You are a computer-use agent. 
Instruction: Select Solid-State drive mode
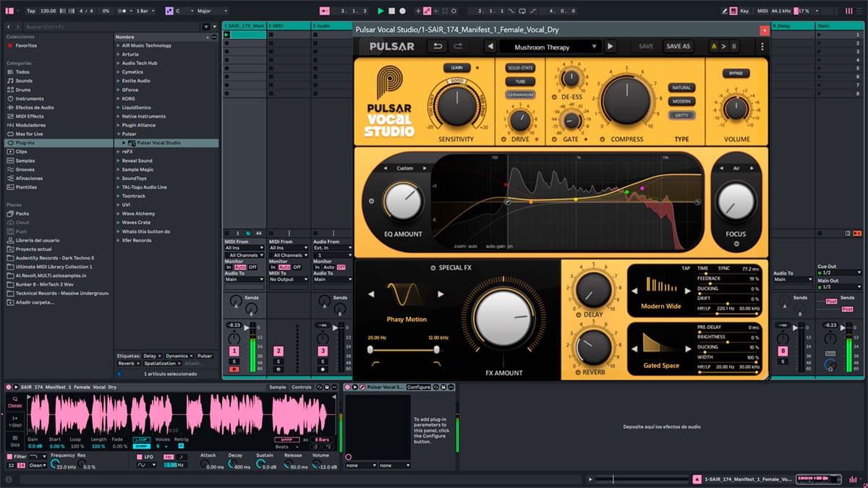520,68
